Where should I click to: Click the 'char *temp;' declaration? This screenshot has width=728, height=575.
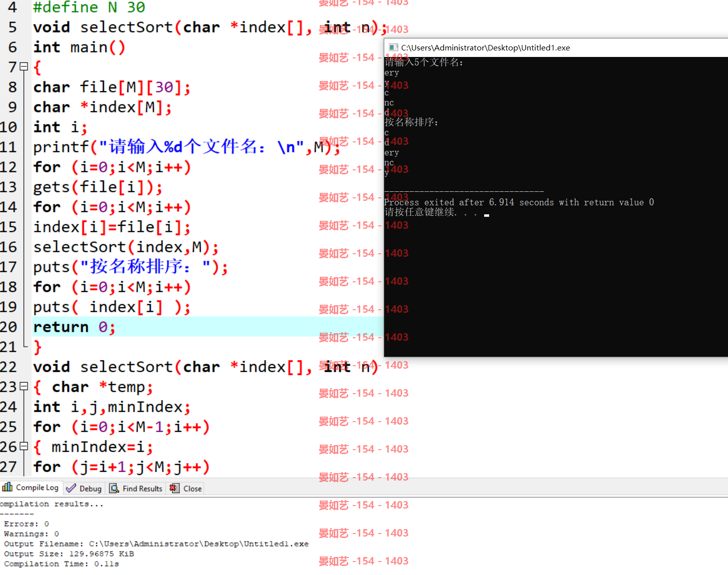[102, 387]
